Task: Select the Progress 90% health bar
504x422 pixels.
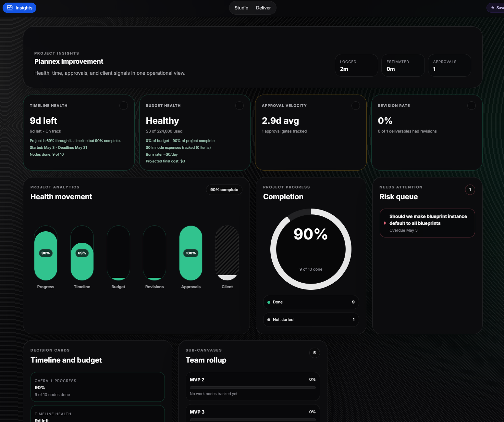Action: coord(46,253)
